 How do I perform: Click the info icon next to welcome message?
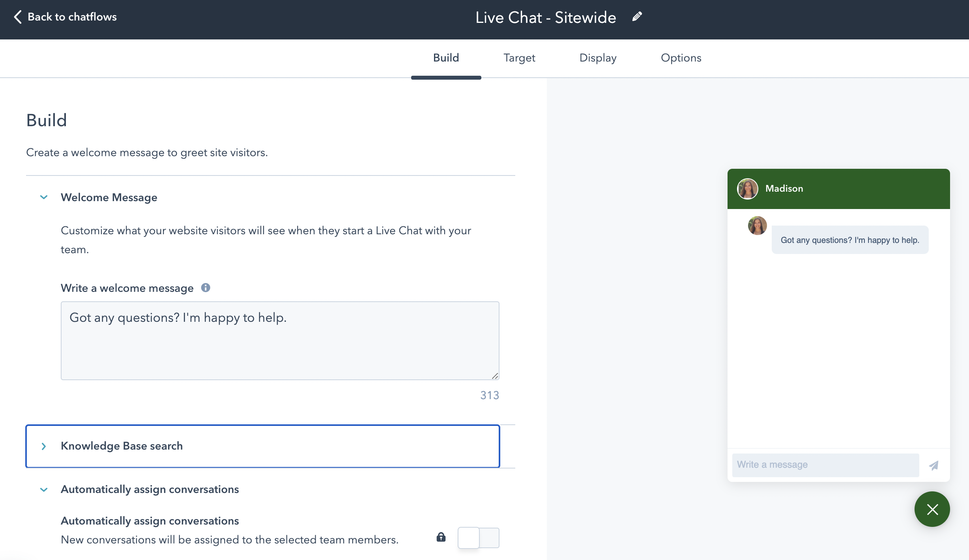point(206,287)
